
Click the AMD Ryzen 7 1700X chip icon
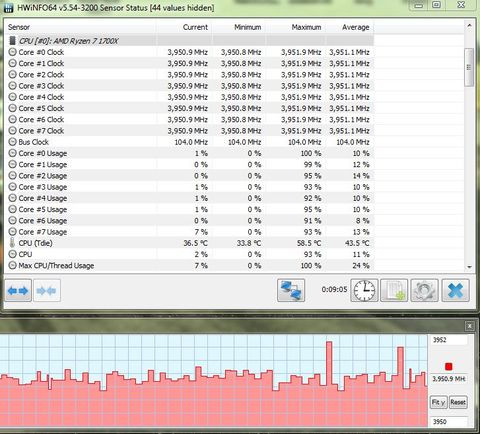click(x=12, y=41)
